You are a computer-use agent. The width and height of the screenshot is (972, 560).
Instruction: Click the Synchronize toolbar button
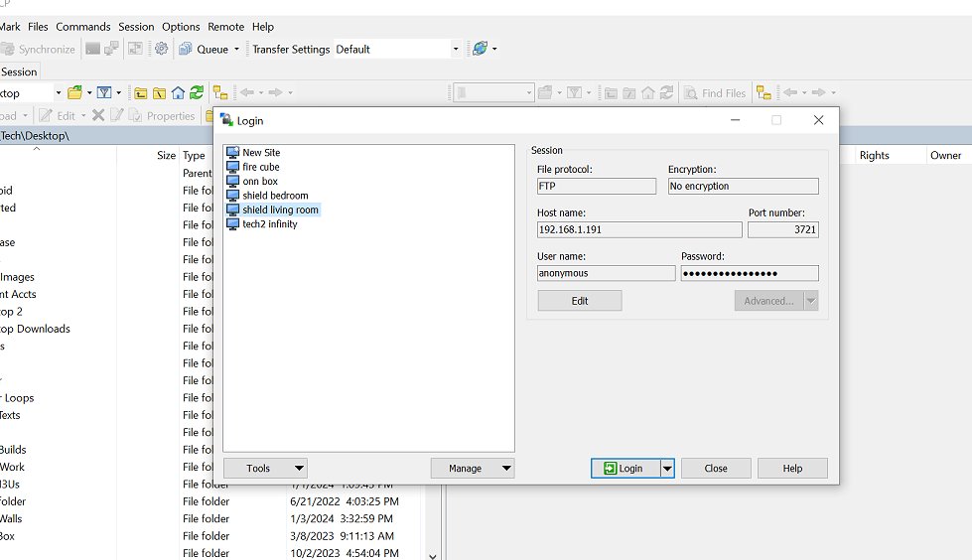pyautogui.click(x=38, y=49)
